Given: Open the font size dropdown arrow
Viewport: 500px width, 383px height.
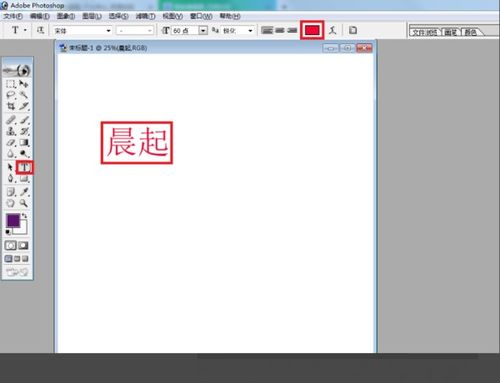Looking at the screenshot, I should pyautogui.click(x=203, y=31).
